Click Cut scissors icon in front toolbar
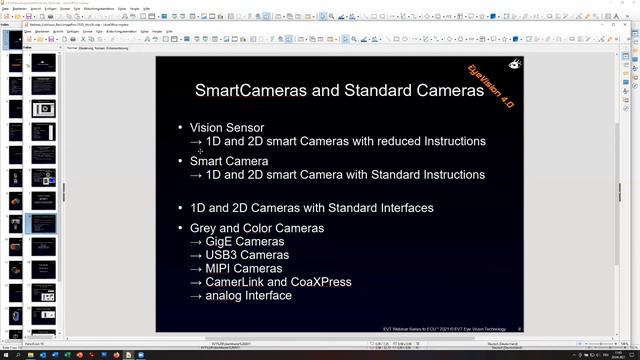Viewport: 640px width, 360px height. pos(83,39)
